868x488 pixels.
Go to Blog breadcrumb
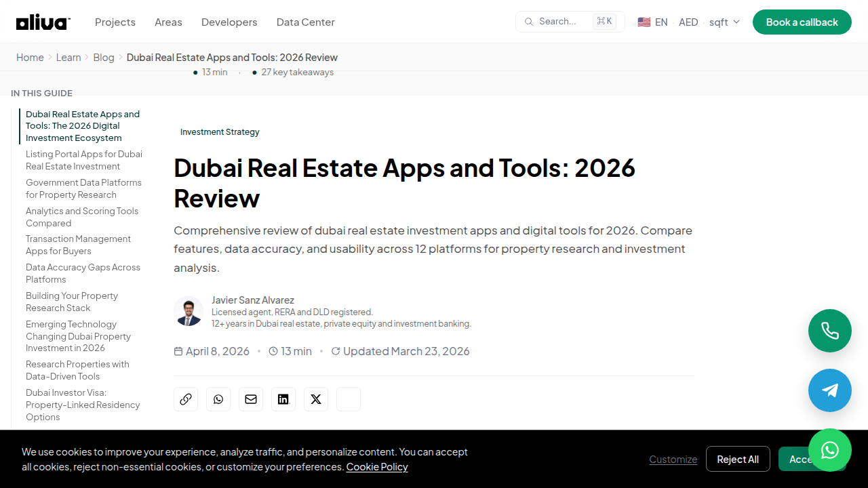[x=104, y=58]
